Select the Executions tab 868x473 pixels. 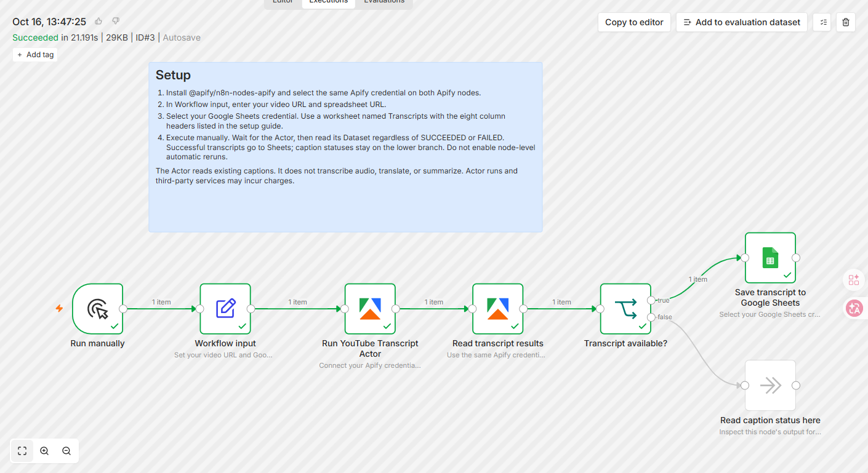(329, 2)
